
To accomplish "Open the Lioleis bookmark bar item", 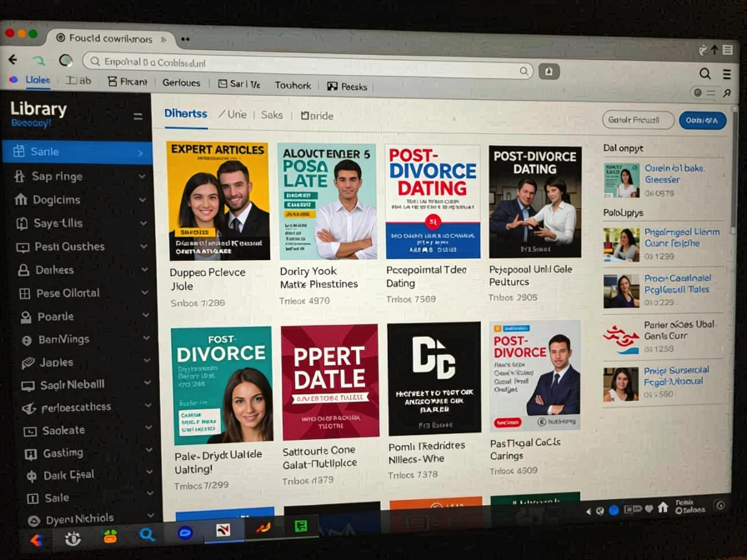I will [x=38, y=79].
